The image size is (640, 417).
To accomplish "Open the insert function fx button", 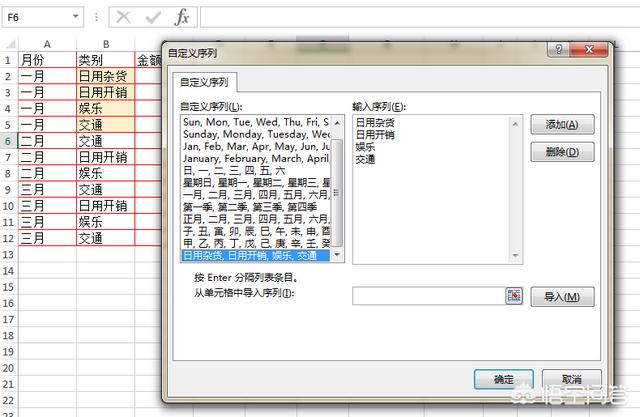I will [182, 17].
